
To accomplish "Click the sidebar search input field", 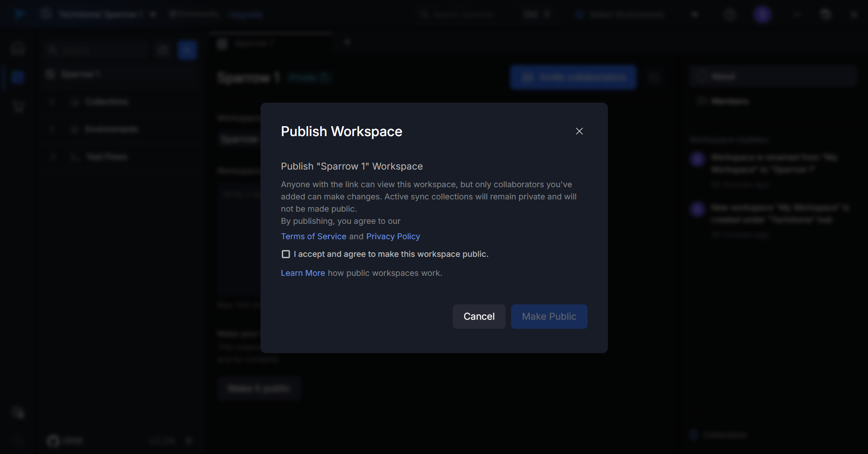I will tap(100, 50).
